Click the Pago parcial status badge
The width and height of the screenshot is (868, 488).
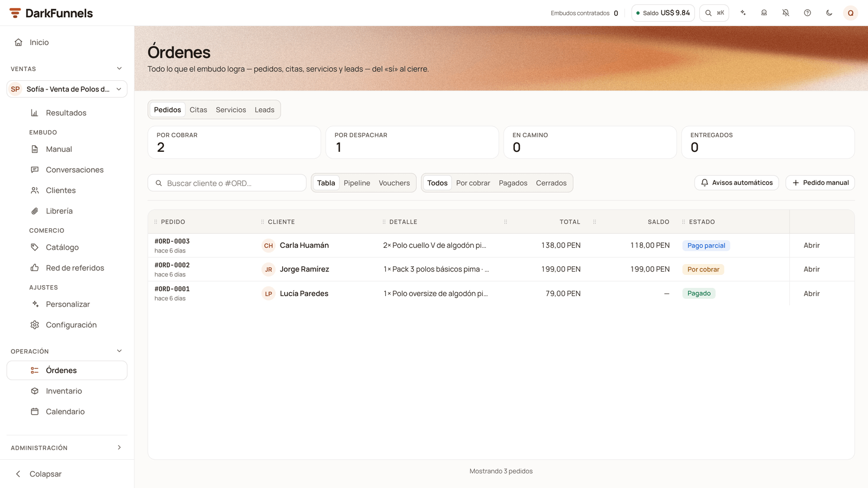pyautogui.click(x=706, y=246)
